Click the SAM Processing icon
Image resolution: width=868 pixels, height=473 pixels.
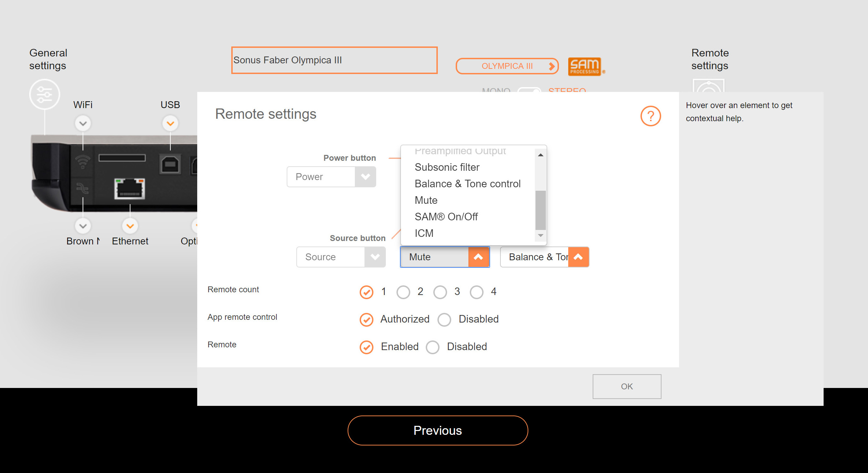(x=584, y=66)
